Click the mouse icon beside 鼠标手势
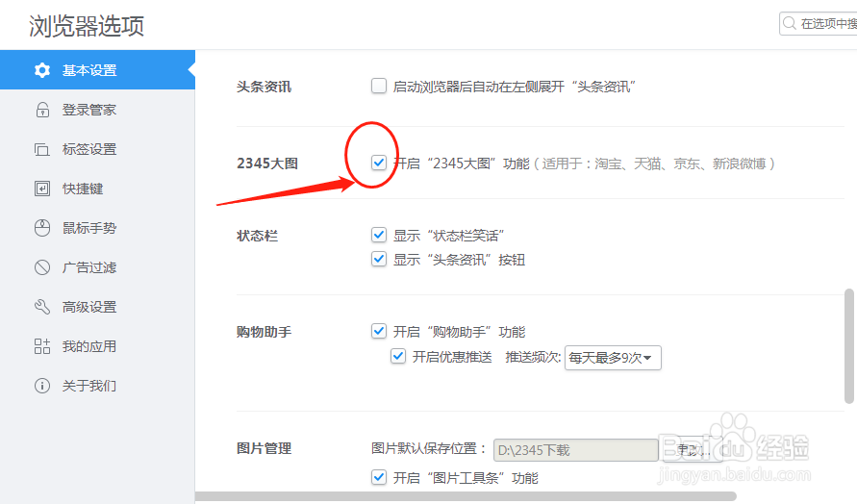Image resolution: width=857 pixels, height=504 pixels. pos(42,228)
